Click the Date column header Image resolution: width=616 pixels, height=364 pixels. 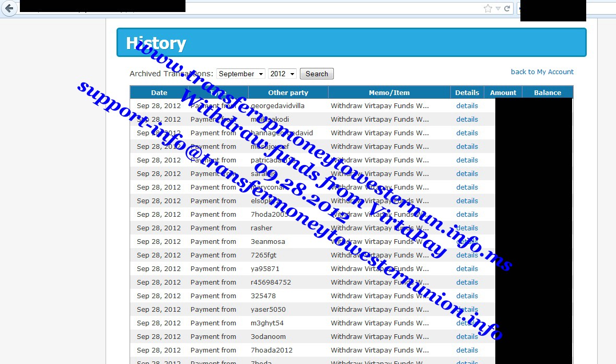coord(159,92)
